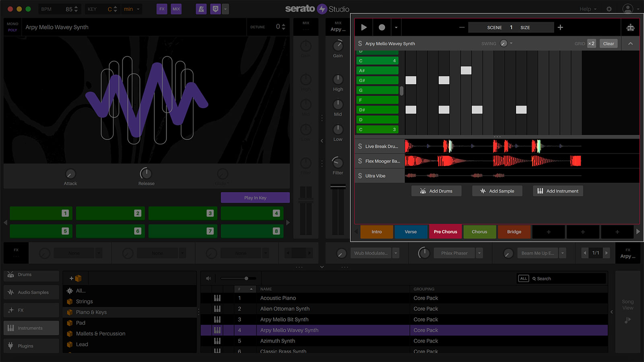
Task: Open the Help menu
Action: click(588, 9)
